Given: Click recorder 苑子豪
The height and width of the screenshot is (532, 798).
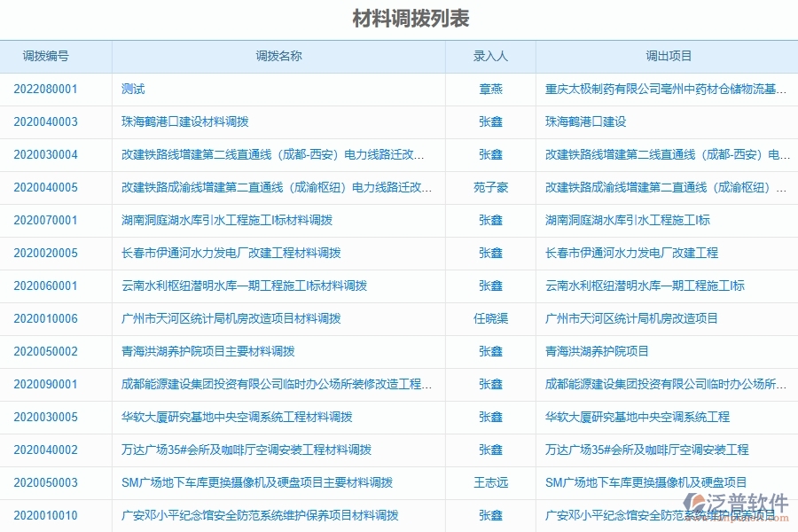Looking at the screenshot, I should pyautogui.click(x=490, y=187).
